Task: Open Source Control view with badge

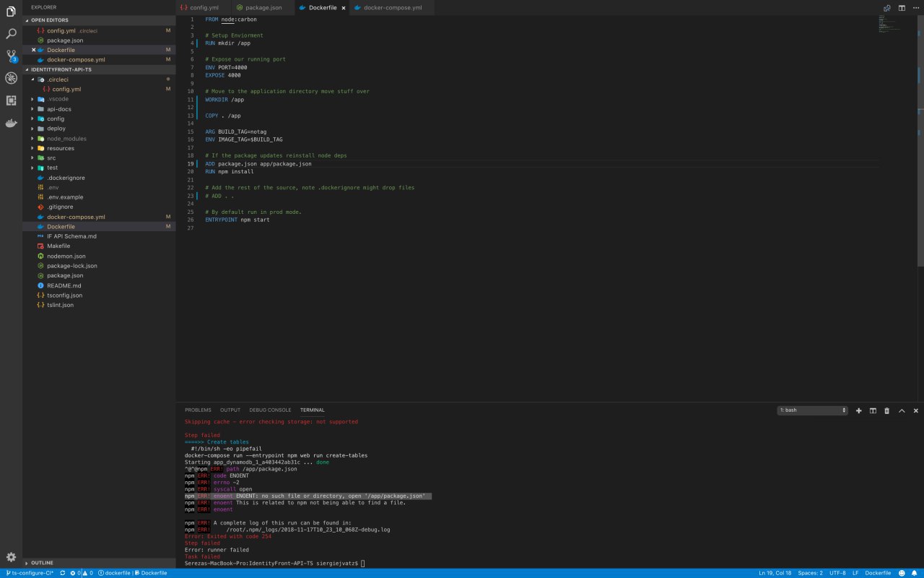Action: pos(11,56)
